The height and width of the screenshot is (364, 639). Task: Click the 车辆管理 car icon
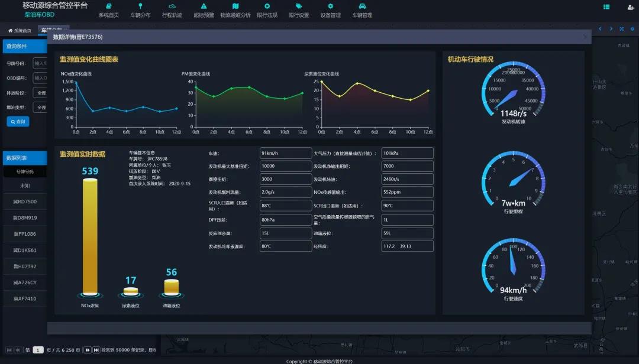tap(362, 6)
